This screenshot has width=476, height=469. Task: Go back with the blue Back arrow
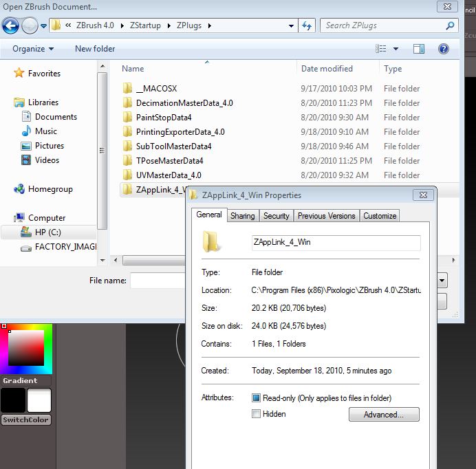tap(11, 25)
